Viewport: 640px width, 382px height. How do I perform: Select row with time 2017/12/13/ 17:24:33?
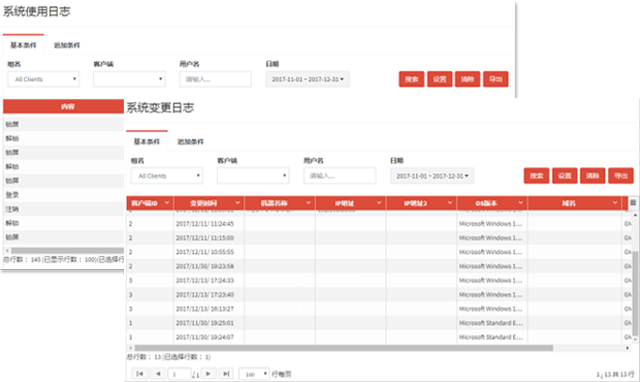(380, 280)
